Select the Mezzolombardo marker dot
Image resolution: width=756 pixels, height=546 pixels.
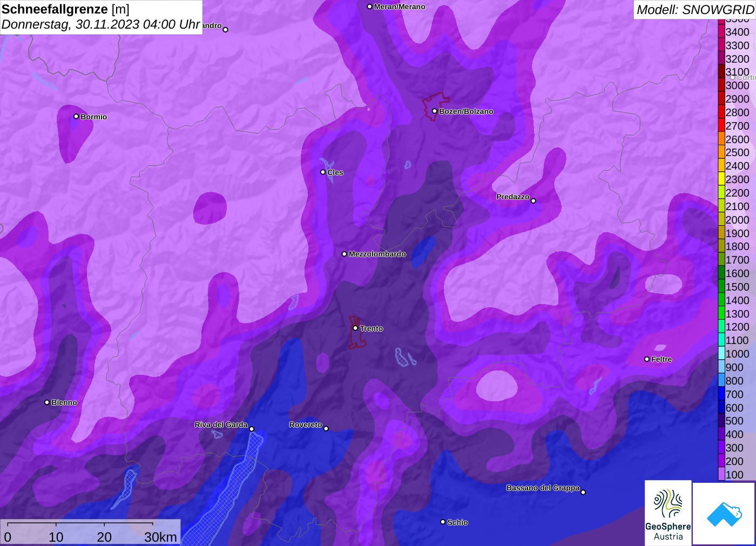[345, 253]
